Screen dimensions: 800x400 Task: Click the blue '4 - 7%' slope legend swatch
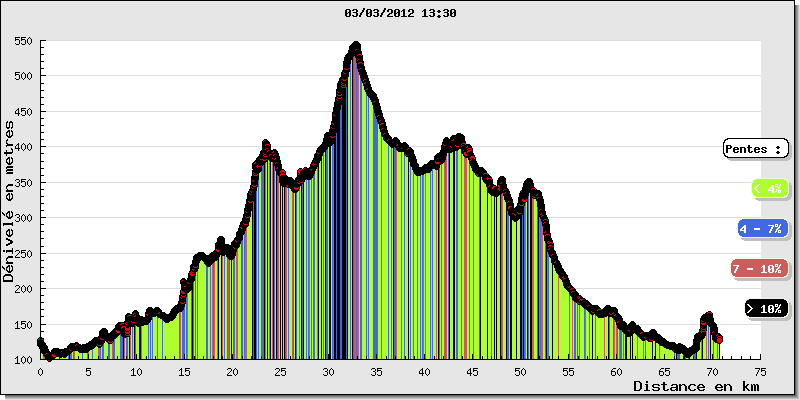(763, 229)
